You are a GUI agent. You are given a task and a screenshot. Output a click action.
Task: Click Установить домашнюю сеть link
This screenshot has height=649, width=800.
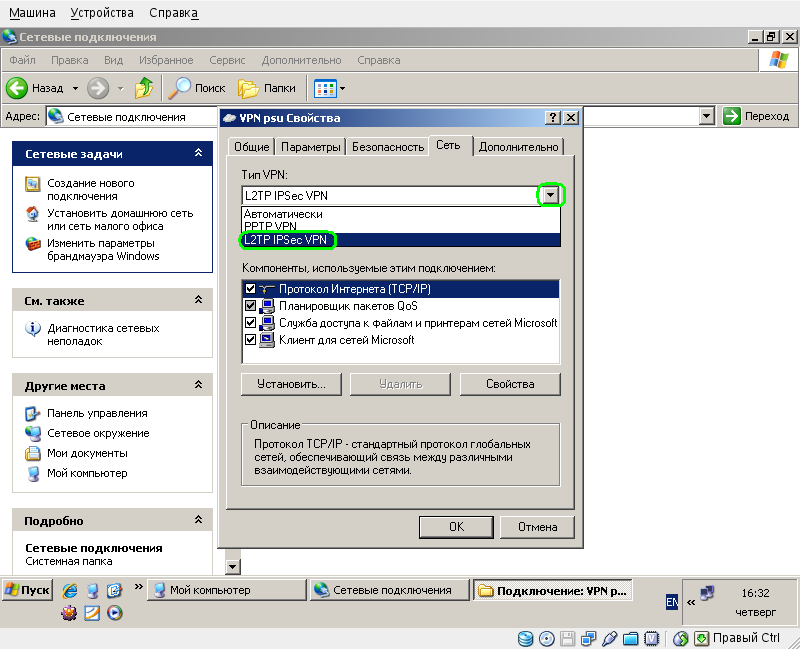(x=120, y=219)
